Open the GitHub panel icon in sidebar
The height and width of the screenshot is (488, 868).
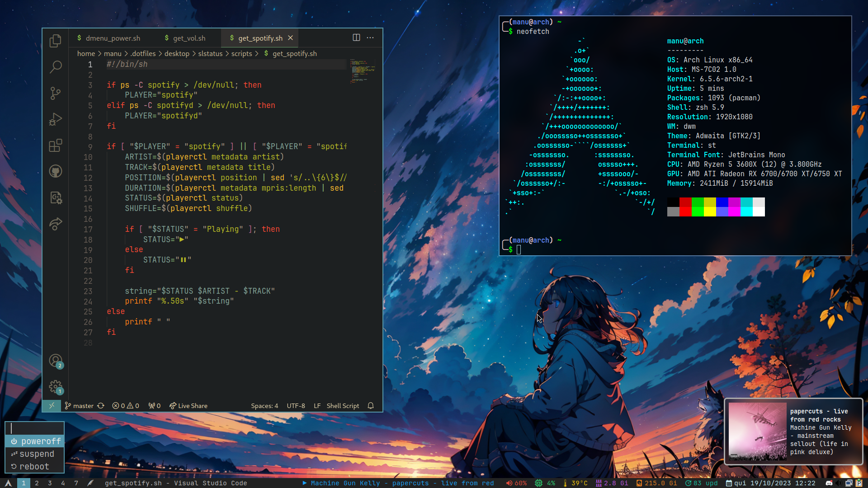55,171
